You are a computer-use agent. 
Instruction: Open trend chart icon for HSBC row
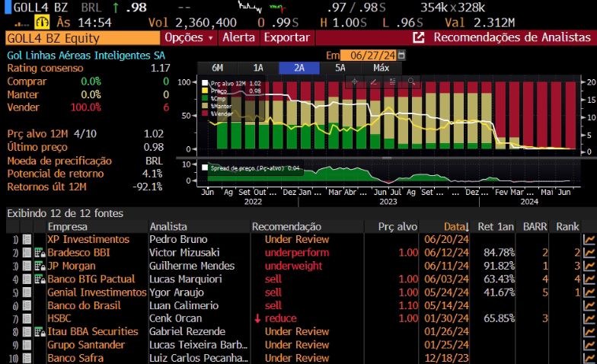click(x=589, y=318)
